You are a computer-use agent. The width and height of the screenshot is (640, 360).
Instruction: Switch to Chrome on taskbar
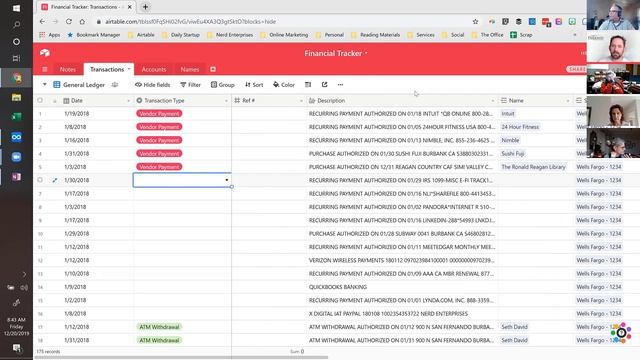(x=16, y=78)
